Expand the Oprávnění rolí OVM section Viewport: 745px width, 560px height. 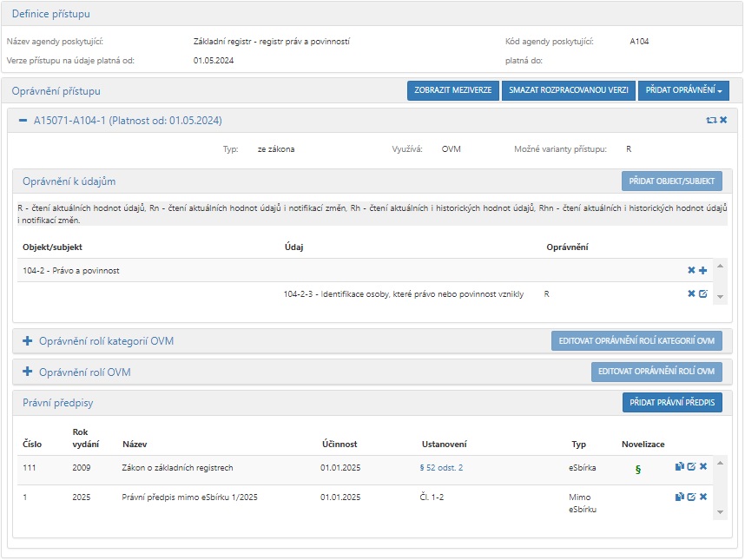coord(27,372)
